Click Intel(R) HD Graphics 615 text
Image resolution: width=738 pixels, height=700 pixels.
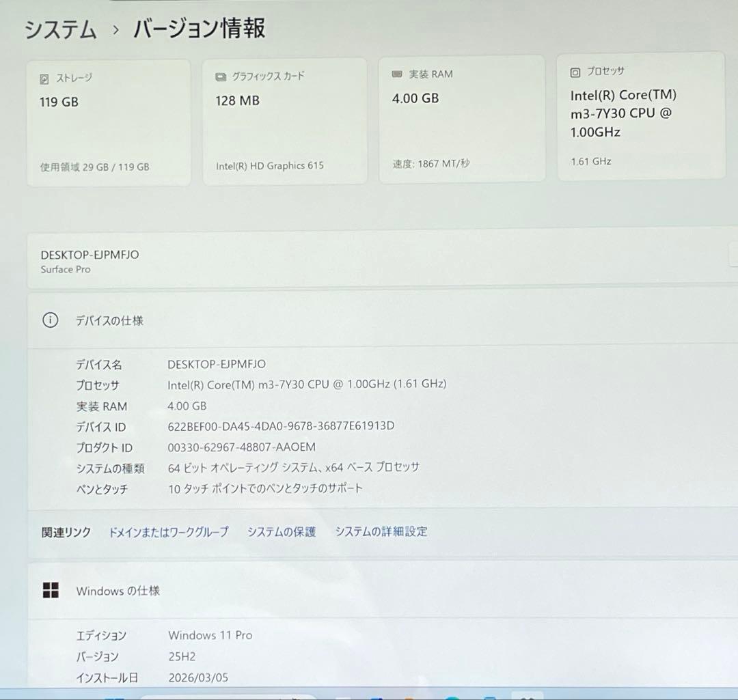[x=270, y=165]
